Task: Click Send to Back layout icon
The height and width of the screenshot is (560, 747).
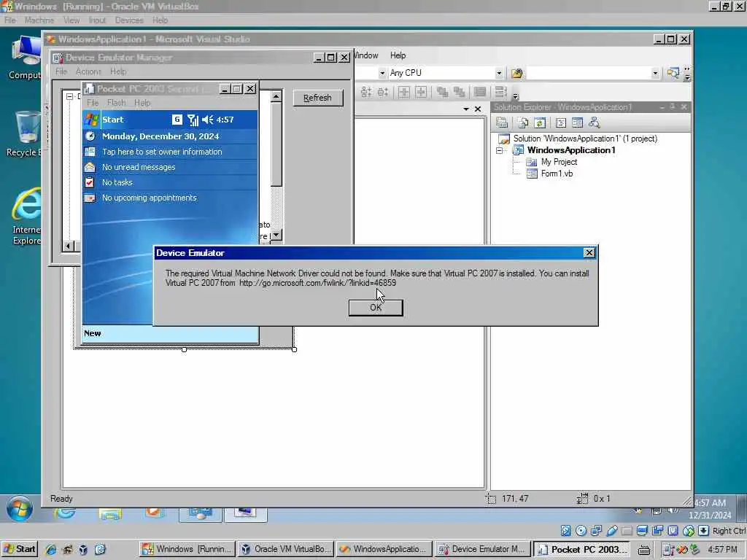Action: click(x=460, y=92)
